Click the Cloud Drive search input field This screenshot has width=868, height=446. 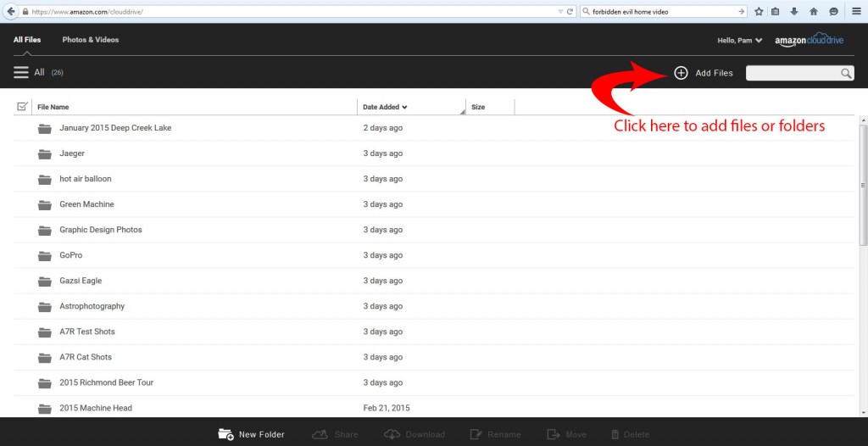tap(792, 74)
